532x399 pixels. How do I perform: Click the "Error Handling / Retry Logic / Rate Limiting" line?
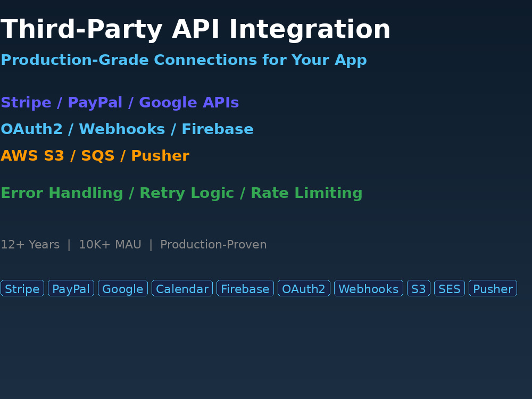tap(181, 193)
